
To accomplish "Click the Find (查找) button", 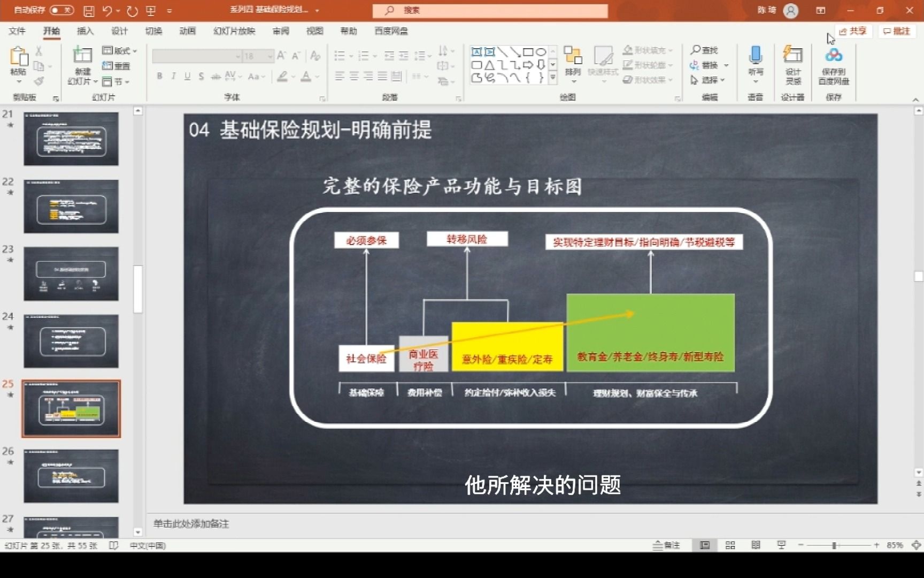I will click(x=704, y=50).
